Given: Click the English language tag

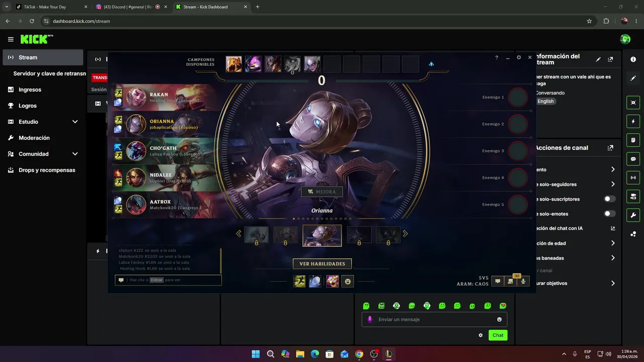Looking at the screenshot, I should click(545, 101).
